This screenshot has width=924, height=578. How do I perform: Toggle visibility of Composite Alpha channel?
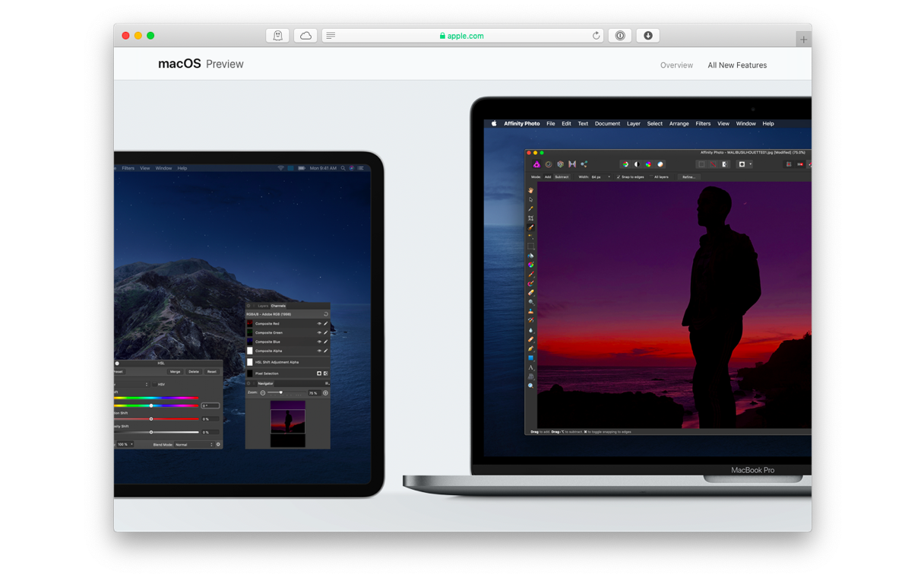point(319,351)
